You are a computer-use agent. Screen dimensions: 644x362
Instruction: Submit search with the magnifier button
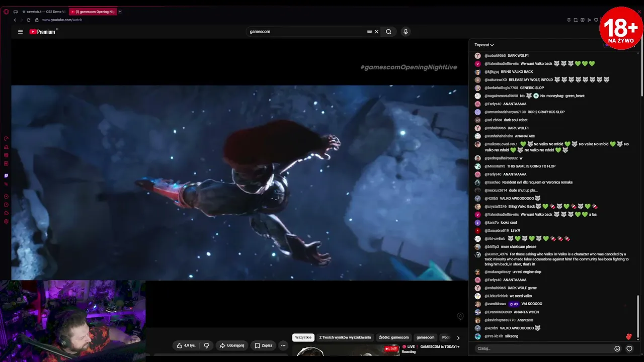tap(388, 32)
